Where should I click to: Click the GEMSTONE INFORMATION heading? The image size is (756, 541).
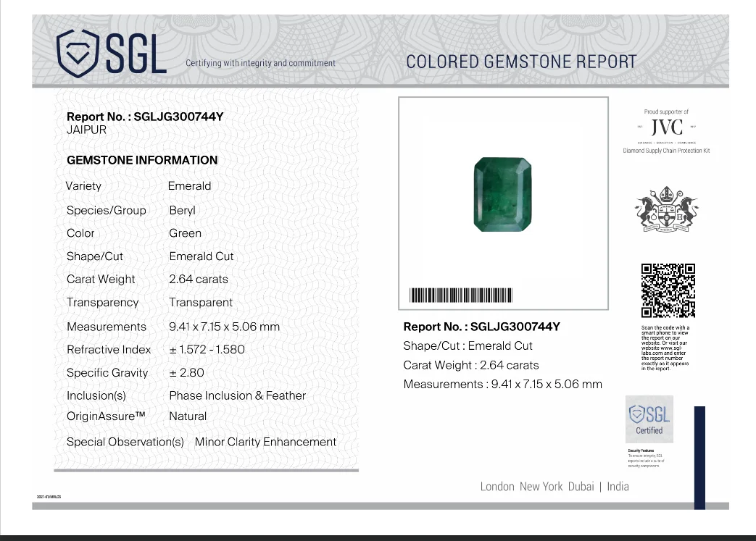coord(142,160)
